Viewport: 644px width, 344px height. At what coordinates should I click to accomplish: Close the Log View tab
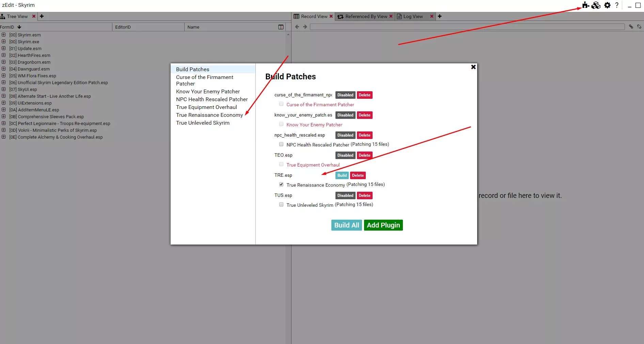point(431,16)
